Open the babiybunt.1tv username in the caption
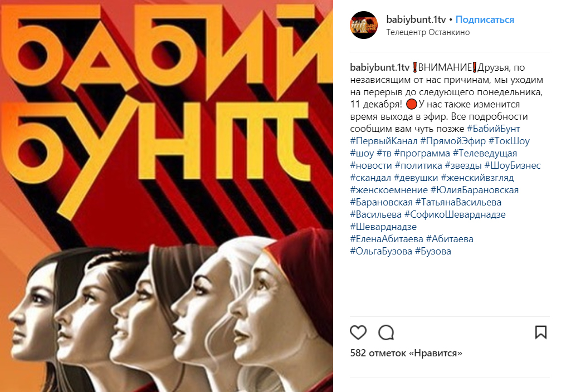The height and width of the screenshot is (392, 566). (x=380, y=67)
